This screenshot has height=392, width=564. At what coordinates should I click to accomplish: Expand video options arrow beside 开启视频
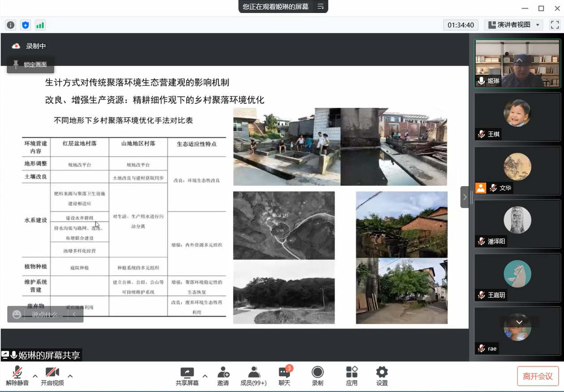(x=70, y=376)
